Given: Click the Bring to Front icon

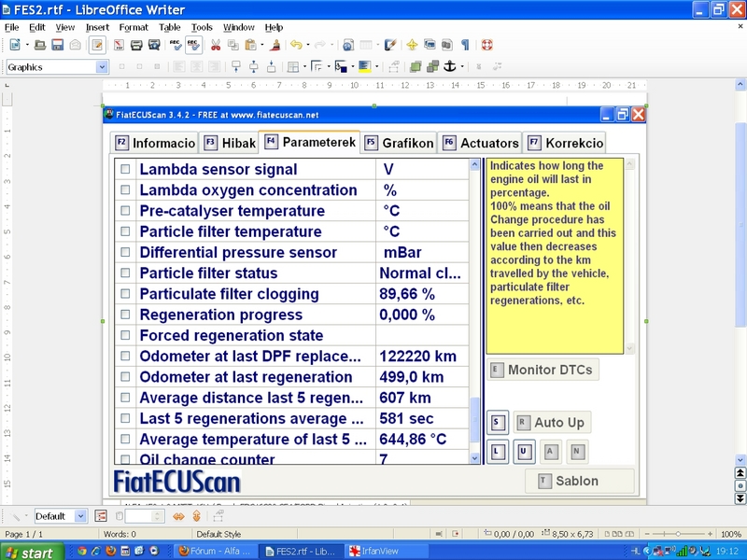Looking at the screenshot, I should tap(416, 66).
